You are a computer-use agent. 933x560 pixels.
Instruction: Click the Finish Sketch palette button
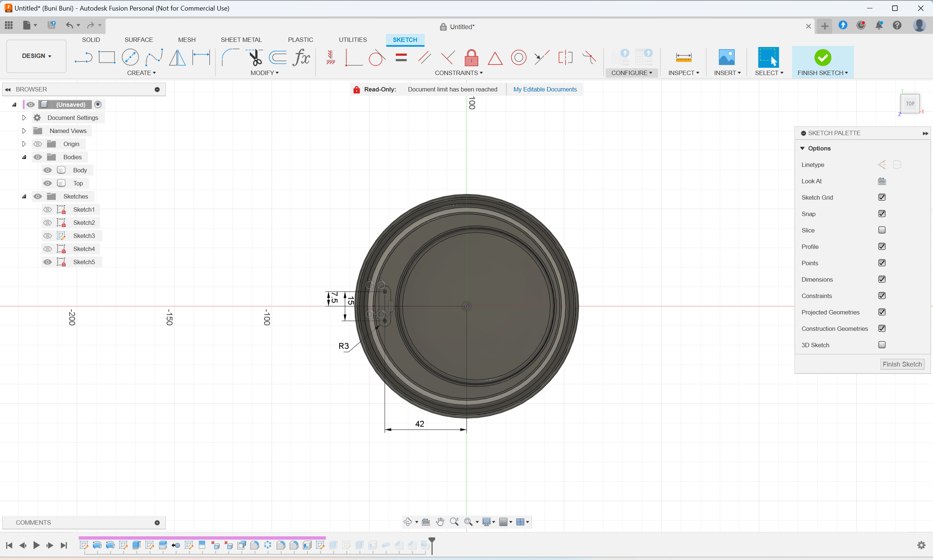902,364
